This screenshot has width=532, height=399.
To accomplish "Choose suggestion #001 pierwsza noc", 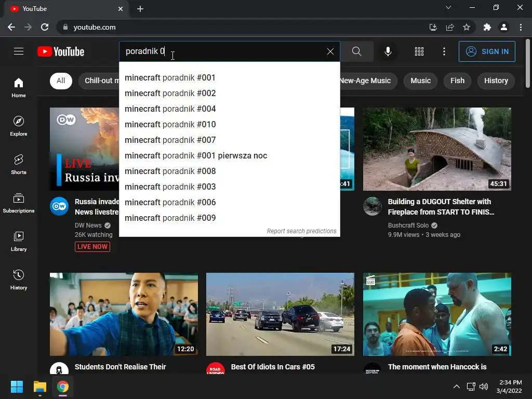I will tap(229, 156).
